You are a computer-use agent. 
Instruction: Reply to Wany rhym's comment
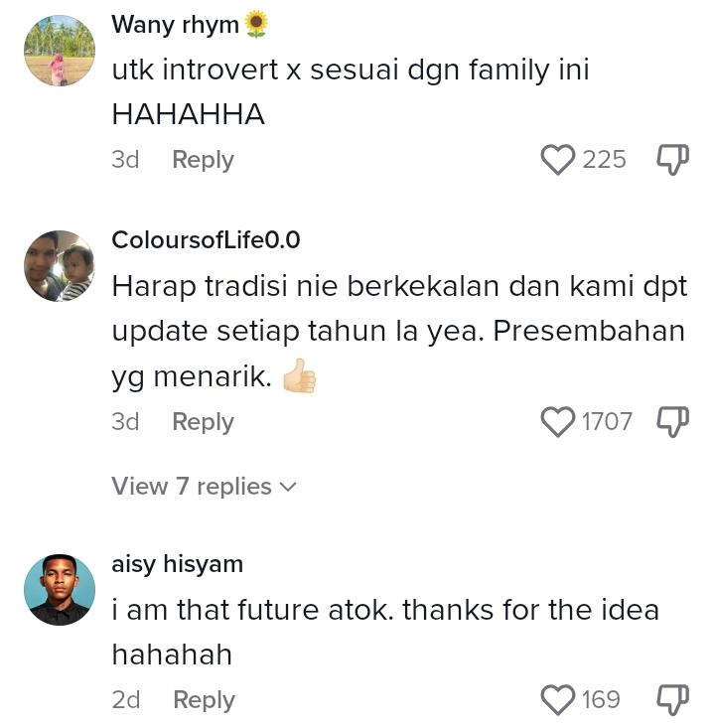click(203, 160)
